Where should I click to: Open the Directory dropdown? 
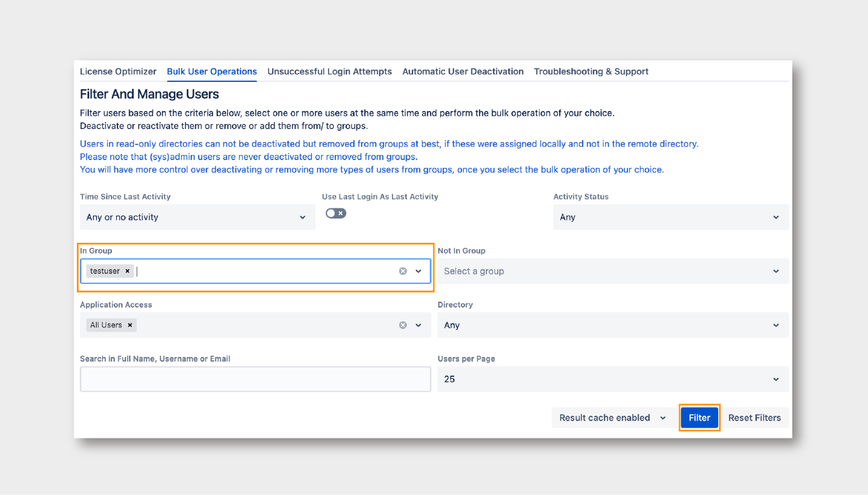(613, 325)
